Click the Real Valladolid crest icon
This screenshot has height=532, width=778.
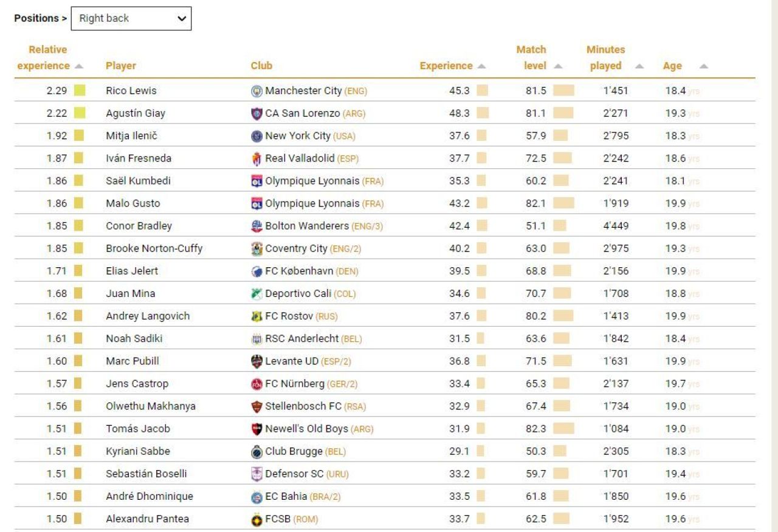(256, 159)
